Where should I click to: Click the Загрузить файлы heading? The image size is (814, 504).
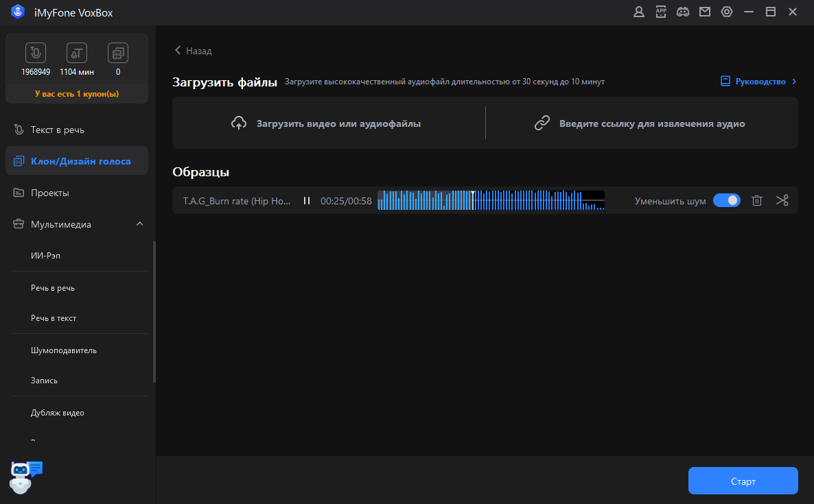pos(225,82)
